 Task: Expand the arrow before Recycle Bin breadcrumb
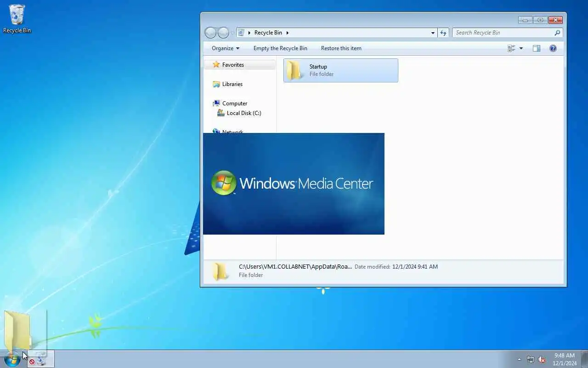pos(249,33)
